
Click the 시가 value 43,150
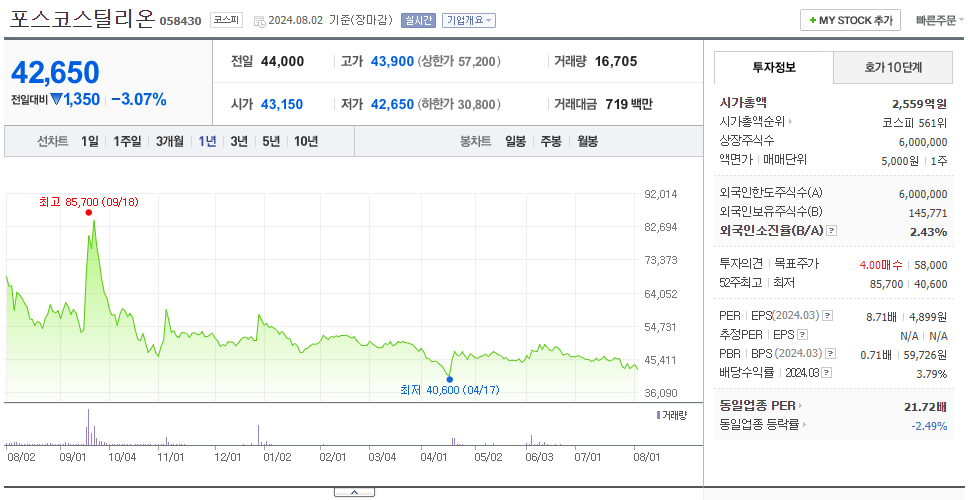[282, 104]
